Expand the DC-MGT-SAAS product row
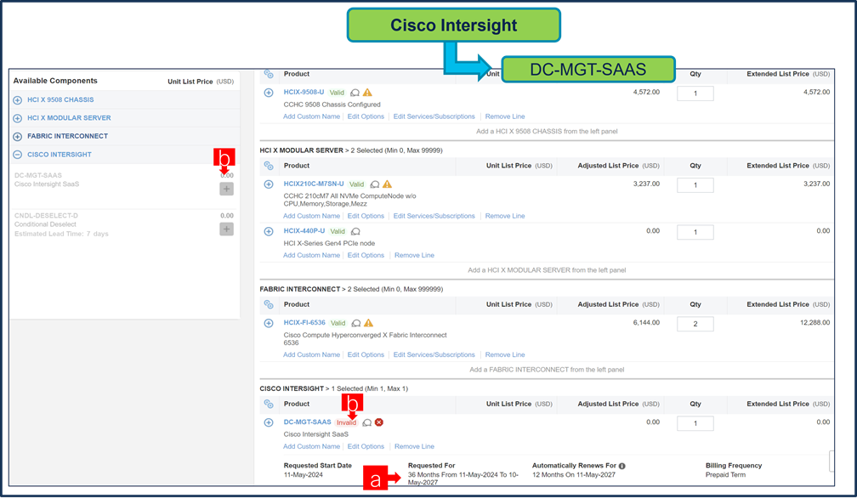857x504 pixels. point(269,423)
